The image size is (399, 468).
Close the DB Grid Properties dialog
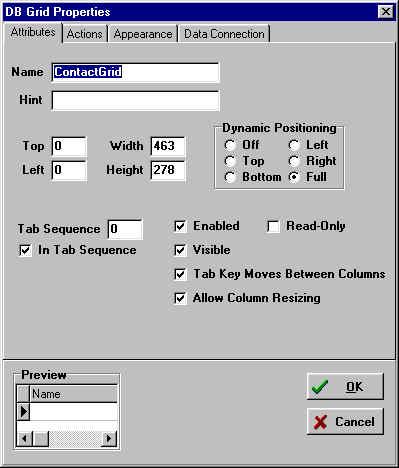pos(386,12)
